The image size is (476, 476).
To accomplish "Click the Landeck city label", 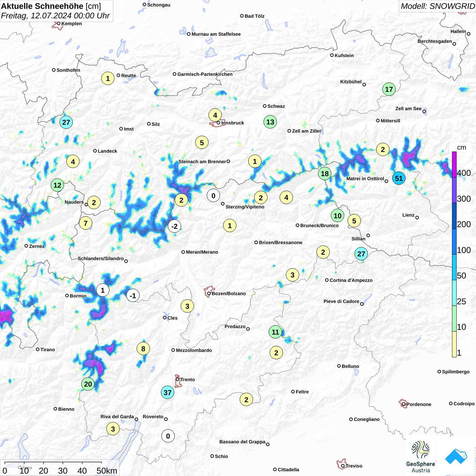I will [x=107, y=151].
